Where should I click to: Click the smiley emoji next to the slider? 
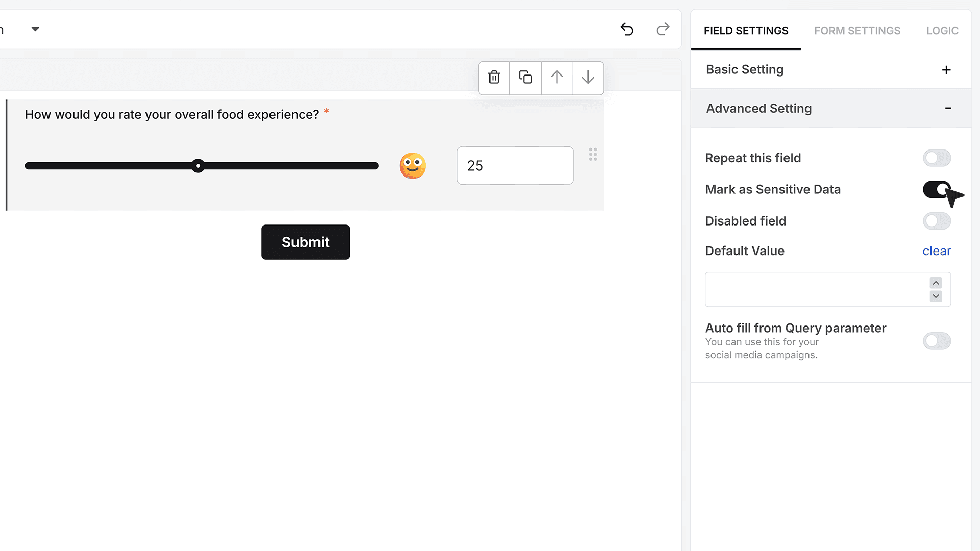coord(412,166)
